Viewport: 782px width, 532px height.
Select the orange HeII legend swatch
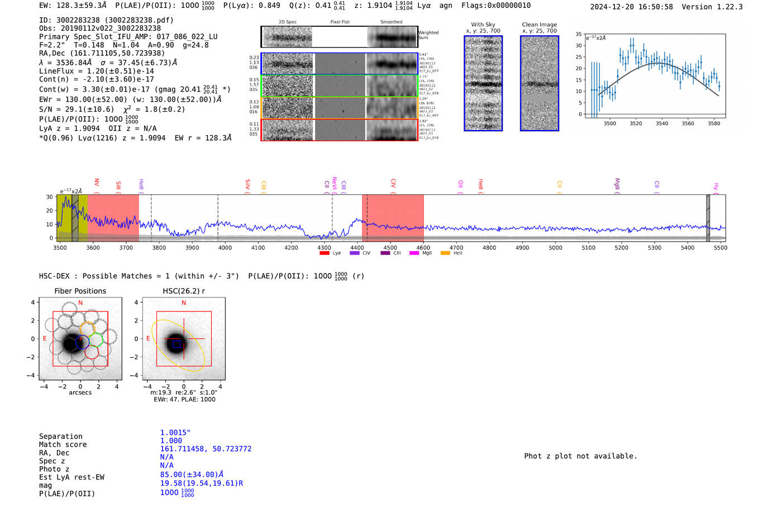pyautogui.click(x=445, y=253)
